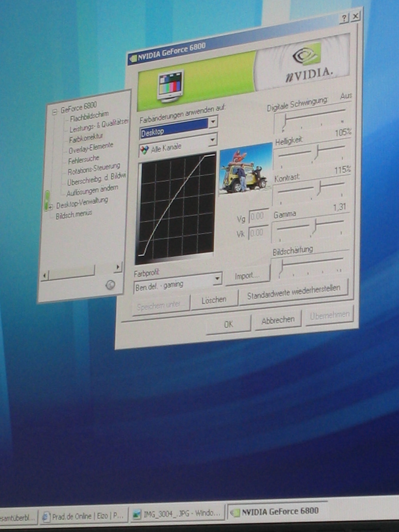
Task: Open Rotations-Steuerung settings page
Action: tap(93, 169)
